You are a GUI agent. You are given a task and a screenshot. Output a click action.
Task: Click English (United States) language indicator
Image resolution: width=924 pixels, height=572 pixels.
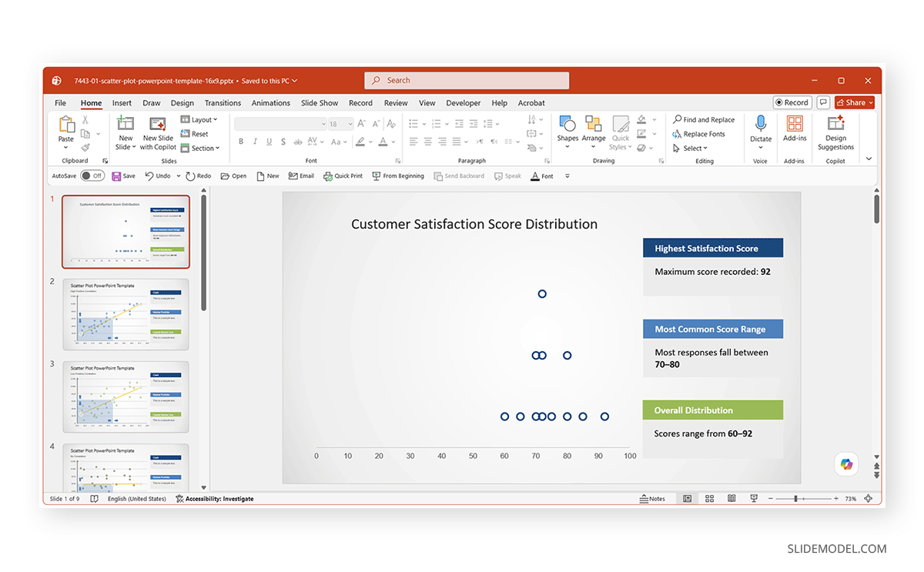point(137,499)
